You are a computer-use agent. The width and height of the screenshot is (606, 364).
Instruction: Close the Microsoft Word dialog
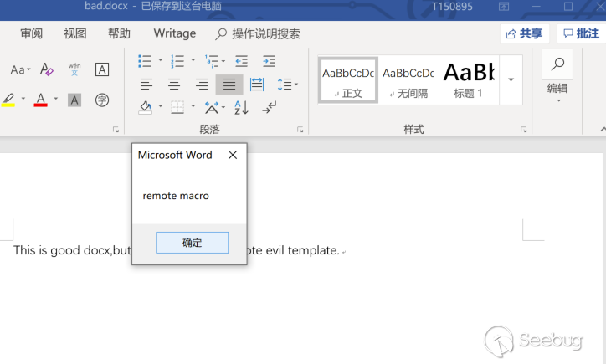pyautogui.click(x=233, y=155)
